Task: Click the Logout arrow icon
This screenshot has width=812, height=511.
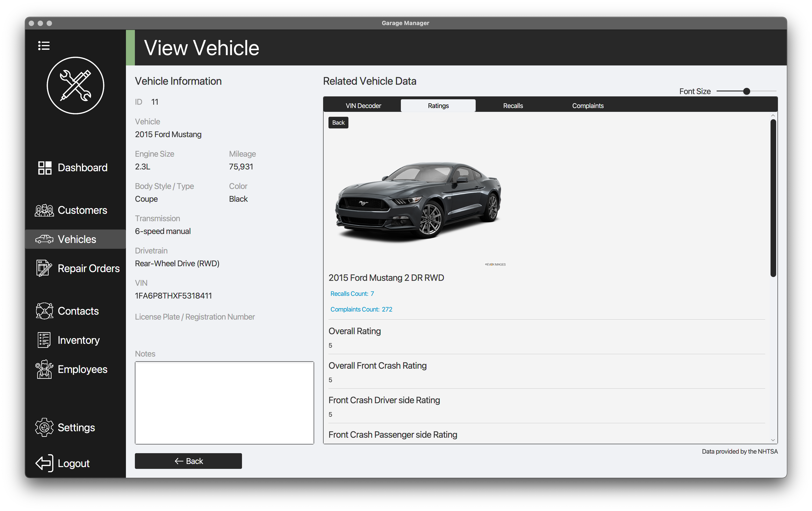Action: pos(44,463)
